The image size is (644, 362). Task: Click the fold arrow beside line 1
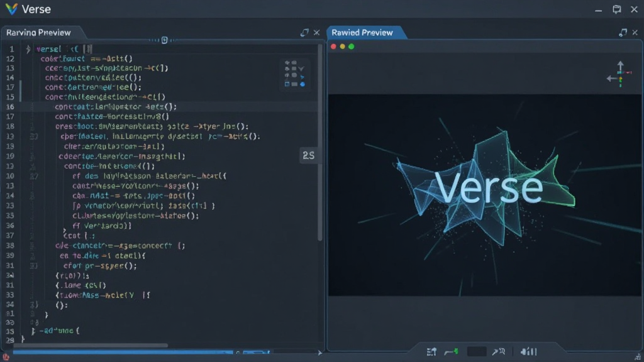pos(28,49)
